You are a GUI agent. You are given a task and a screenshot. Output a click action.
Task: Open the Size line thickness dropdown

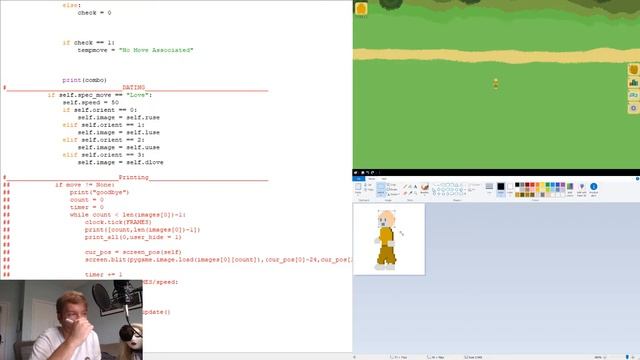[x=489, y=190]
